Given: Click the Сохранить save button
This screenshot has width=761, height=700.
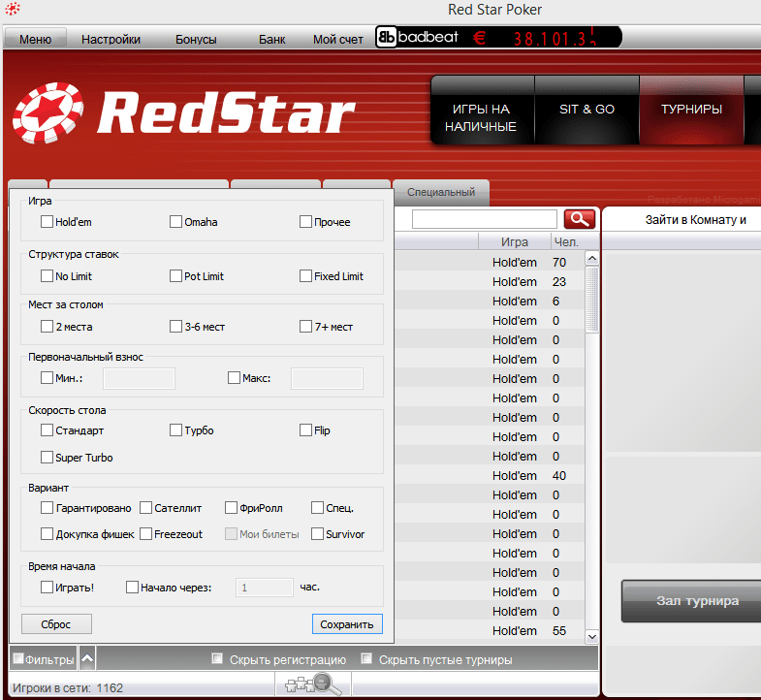Looking at the screenshot, I should click(x=347, y=623).
